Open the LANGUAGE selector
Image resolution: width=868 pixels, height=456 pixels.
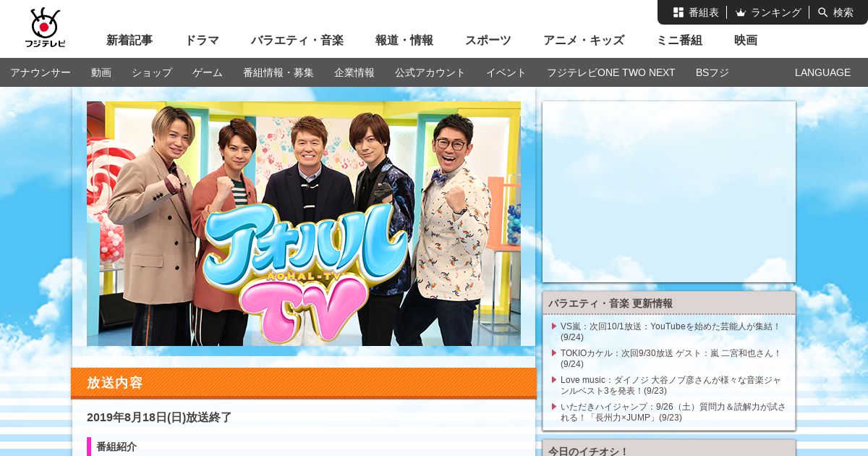coord(822,72)
